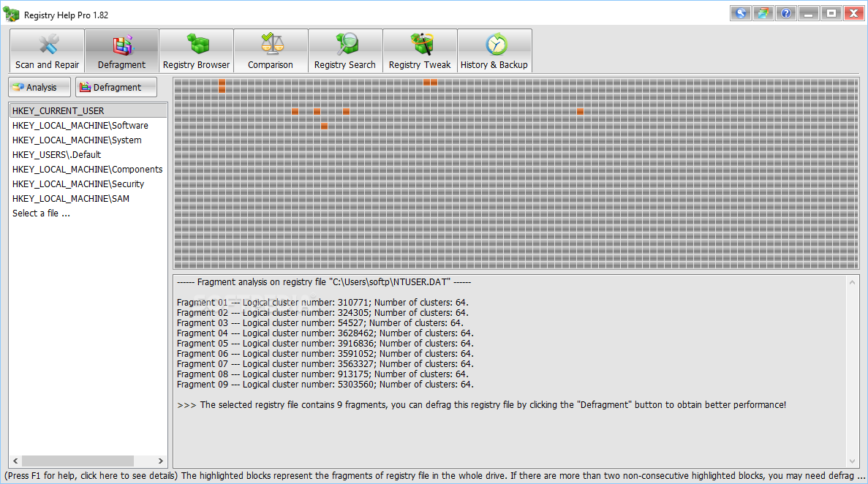Click the Fragment 07 line in report
The height and width of the screenshot is (484, 868).
pyautogui.click(x=325, y=364)
